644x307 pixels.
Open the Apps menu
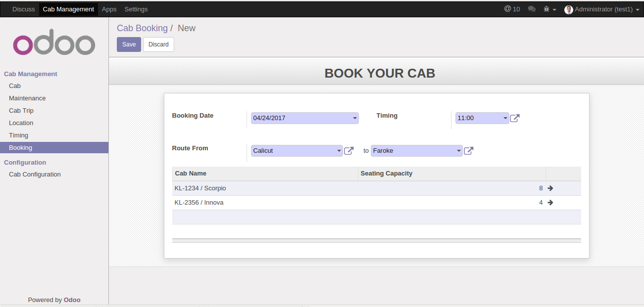coord(109,9)
